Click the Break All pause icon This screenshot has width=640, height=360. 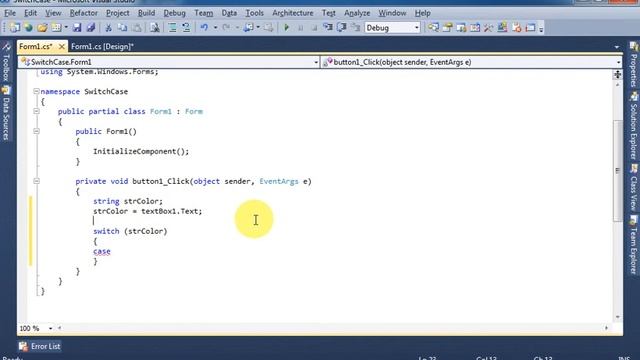tap(300, 28)
